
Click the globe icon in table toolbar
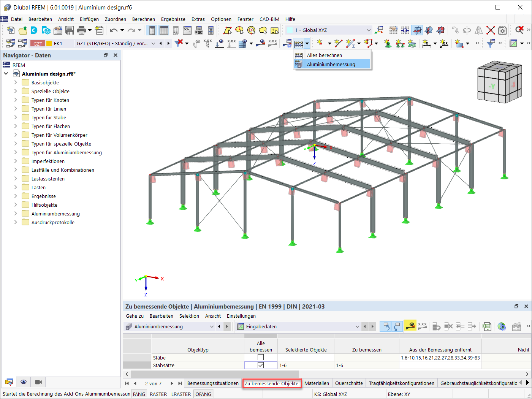502,326
